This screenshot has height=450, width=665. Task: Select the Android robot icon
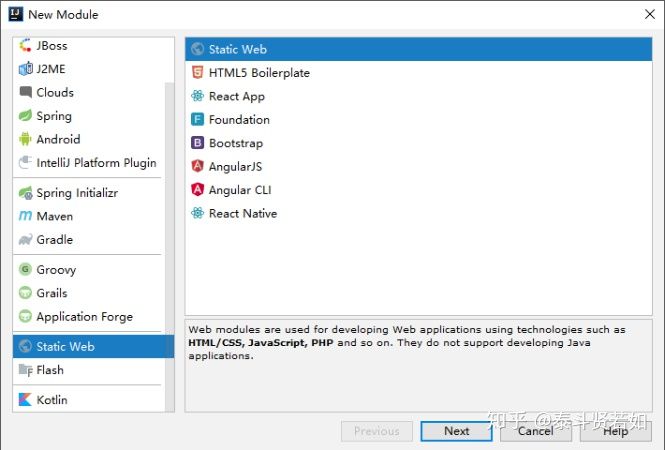pos(26,139)
